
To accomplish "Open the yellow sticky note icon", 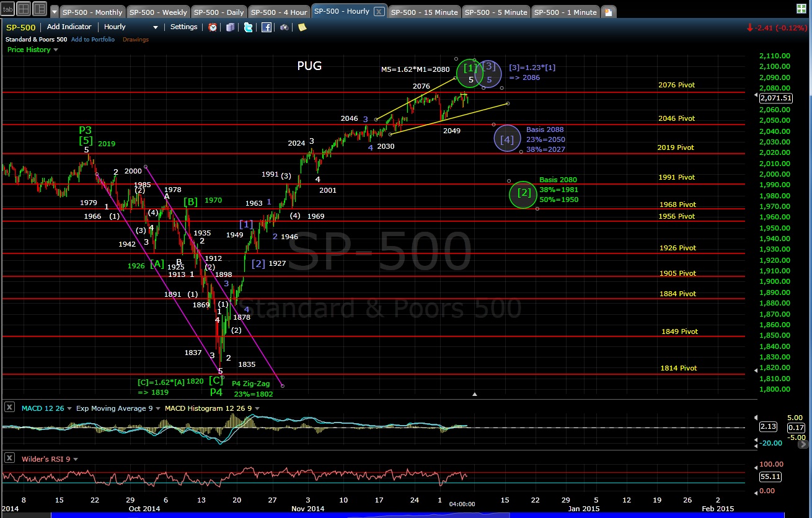I will coord(302,27).
